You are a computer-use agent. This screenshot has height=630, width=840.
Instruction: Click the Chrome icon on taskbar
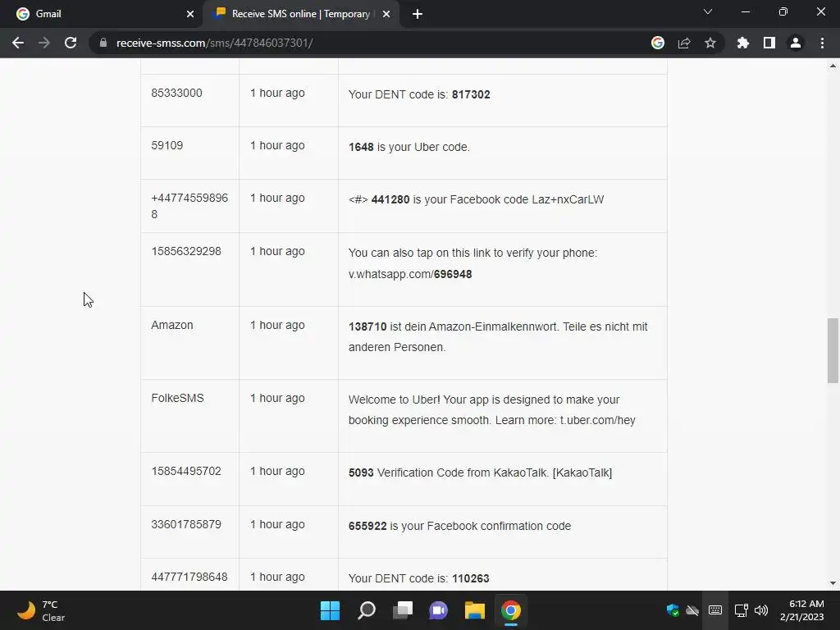tap(510, 610)
